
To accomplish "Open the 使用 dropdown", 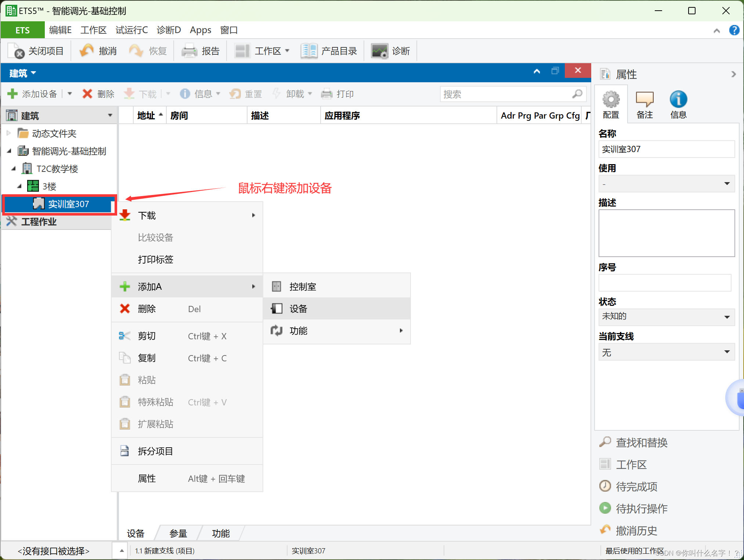I will click(x=666, y=184).
